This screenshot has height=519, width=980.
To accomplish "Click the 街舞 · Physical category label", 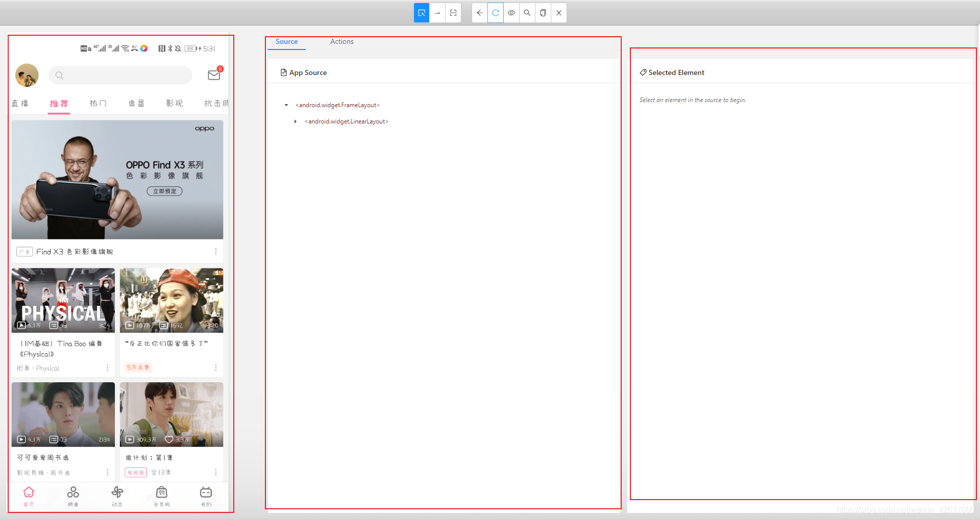I will click(x=38, y=368).
